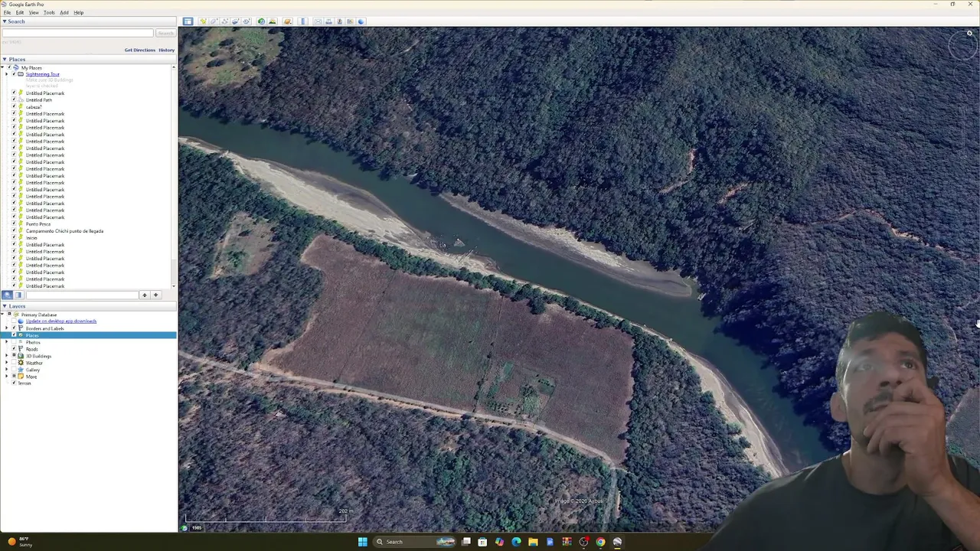Screen dimensions: 980x551
Task: Click the split-view icon below the Places list
Action: (18, 295)
